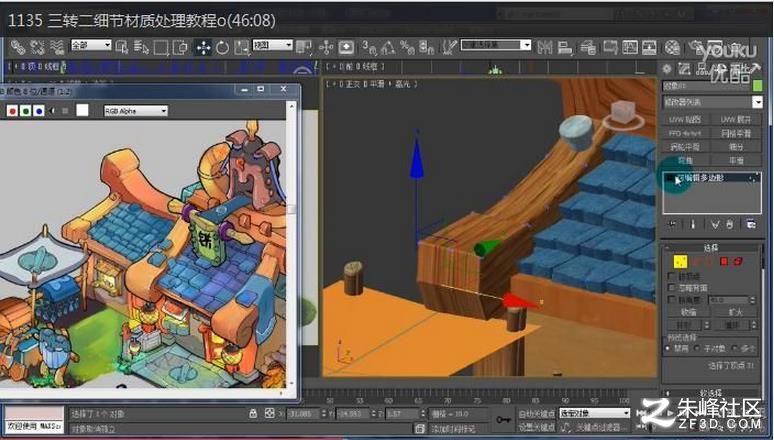Screen dimensions: 774x440
Task: Open the selection filter dropdown 全部
Action: click(91, 45)
